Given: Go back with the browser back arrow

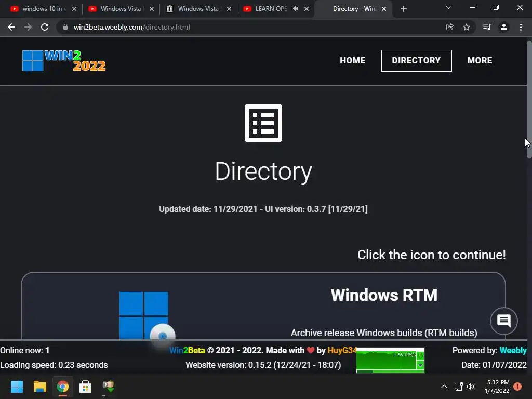Looking at the screenshot, I should (11, 27).
